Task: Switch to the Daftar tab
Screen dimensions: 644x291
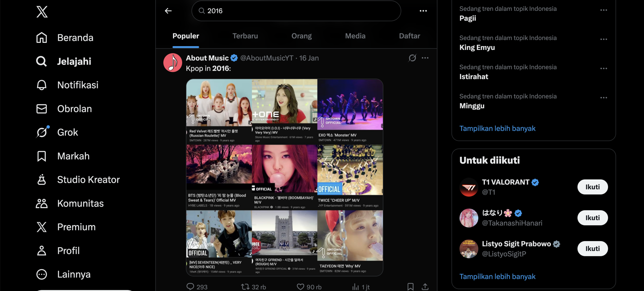Action: click(409, 36)
